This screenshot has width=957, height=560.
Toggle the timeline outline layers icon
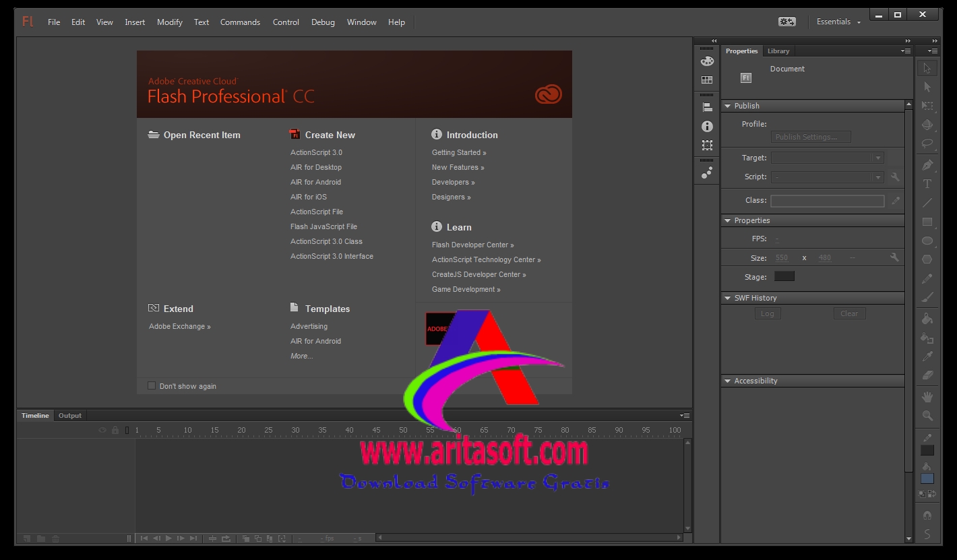click(x=127, y=430)
